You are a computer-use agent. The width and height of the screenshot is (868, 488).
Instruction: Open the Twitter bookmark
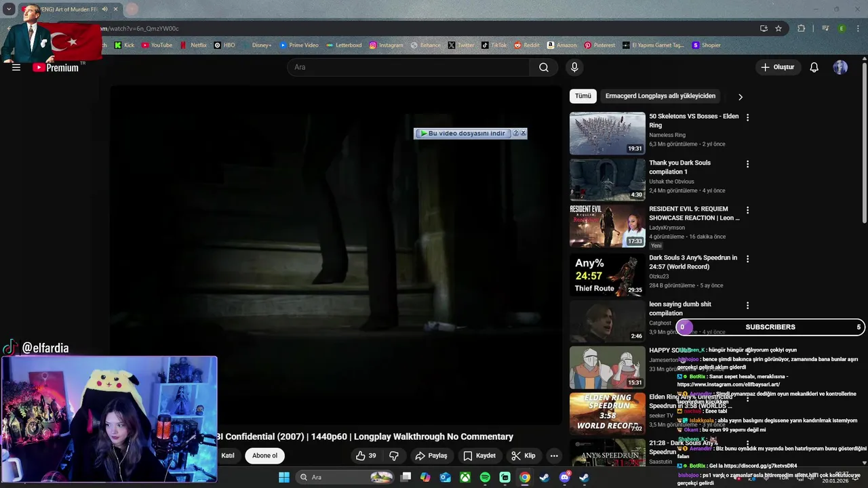click(461, 45)
